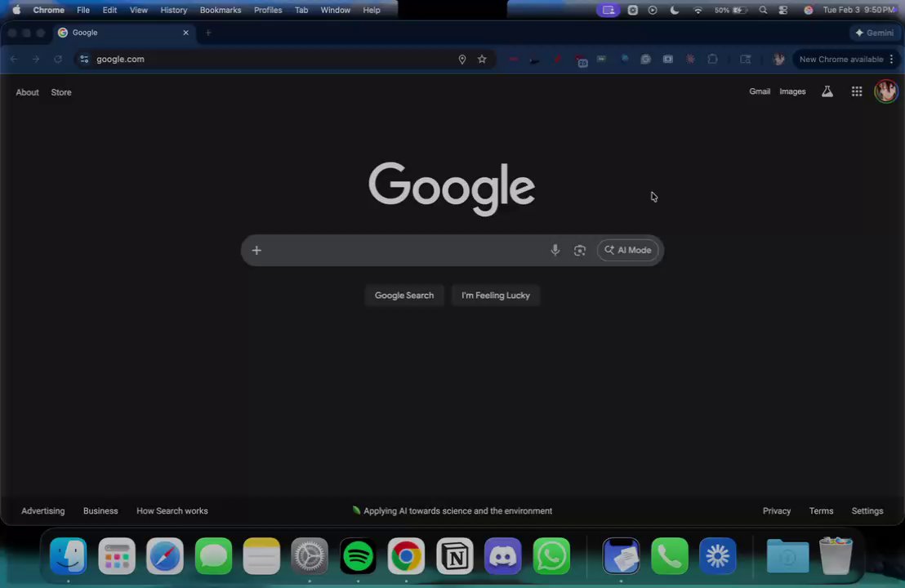Viewport: 905px width, 588px height.
Task: Open Business footer link
Action: pos(100,510)
